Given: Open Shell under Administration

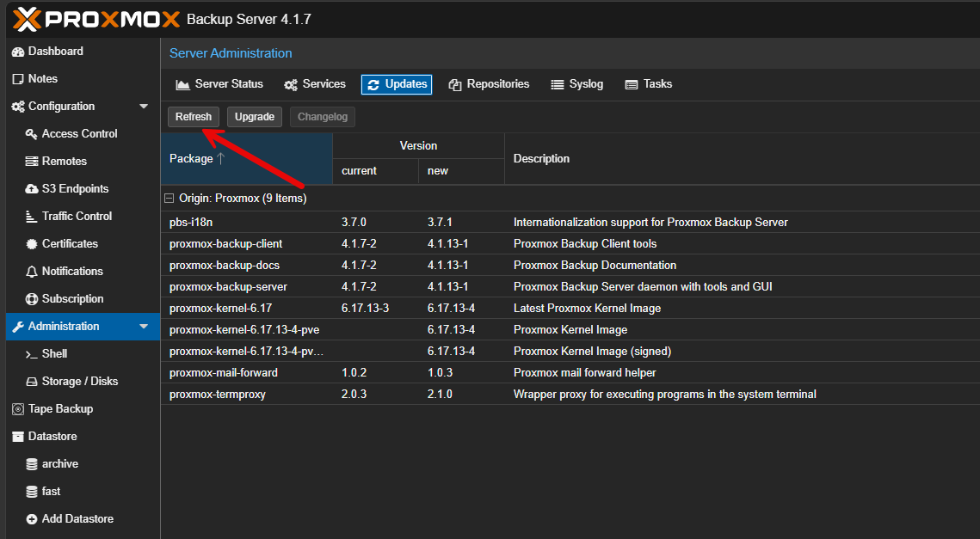Looking at the screenshot, I should pyautogui.click(x=83, y=353).
